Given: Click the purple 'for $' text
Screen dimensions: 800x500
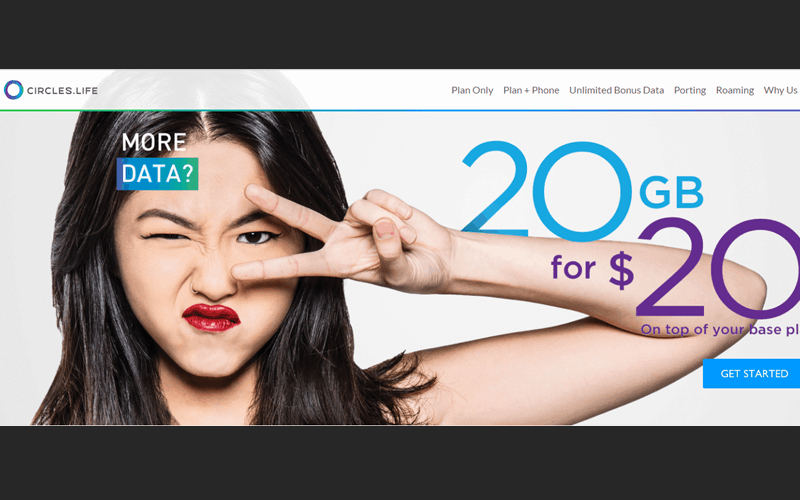Looking at the screenshot, I should [x=592, y=268].
